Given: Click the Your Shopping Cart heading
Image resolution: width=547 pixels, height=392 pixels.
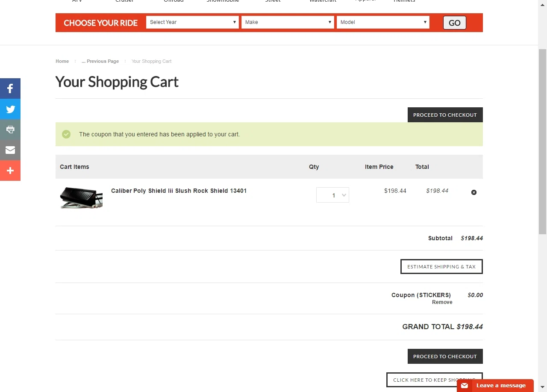Looking at the screenshot, I should tap(117, 82).
